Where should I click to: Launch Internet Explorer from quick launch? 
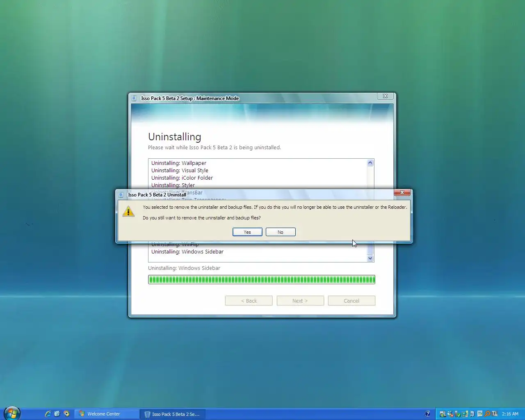point(48,414)
